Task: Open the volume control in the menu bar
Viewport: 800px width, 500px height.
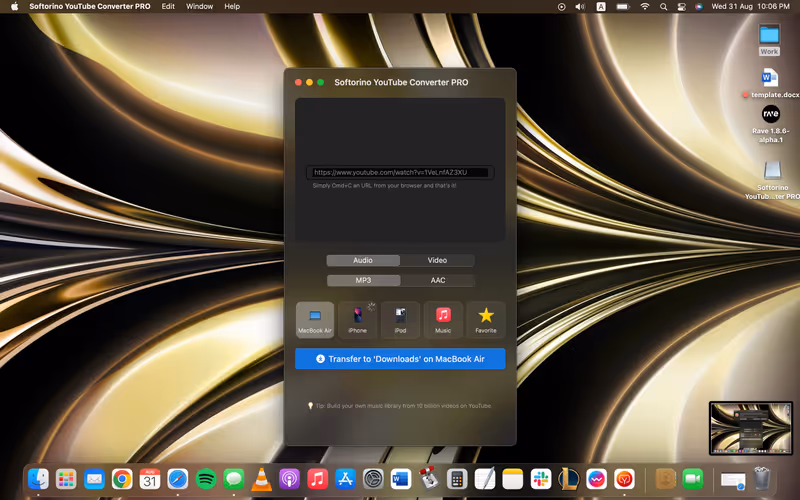Action: click(580, 7)
